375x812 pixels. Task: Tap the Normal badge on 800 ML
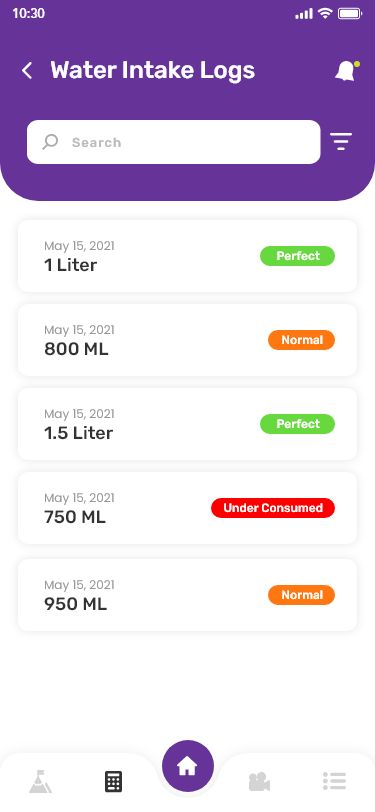pyautogui.click(x=301, y=340)
